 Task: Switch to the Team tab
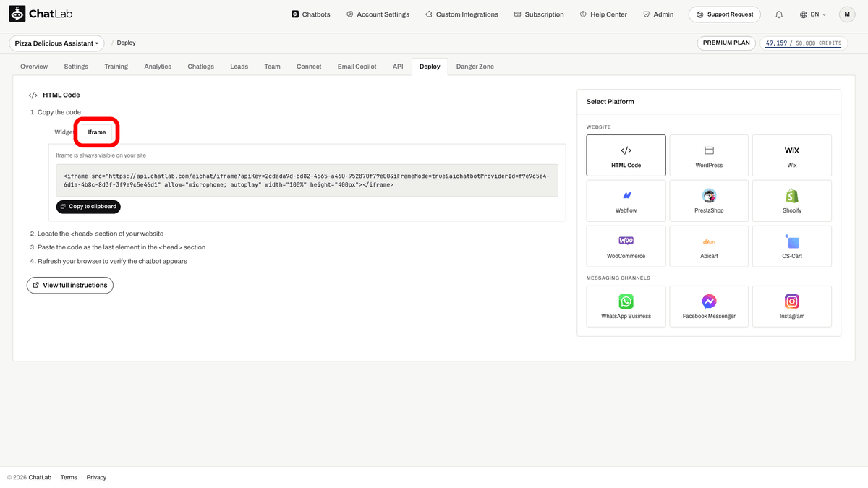272,67
